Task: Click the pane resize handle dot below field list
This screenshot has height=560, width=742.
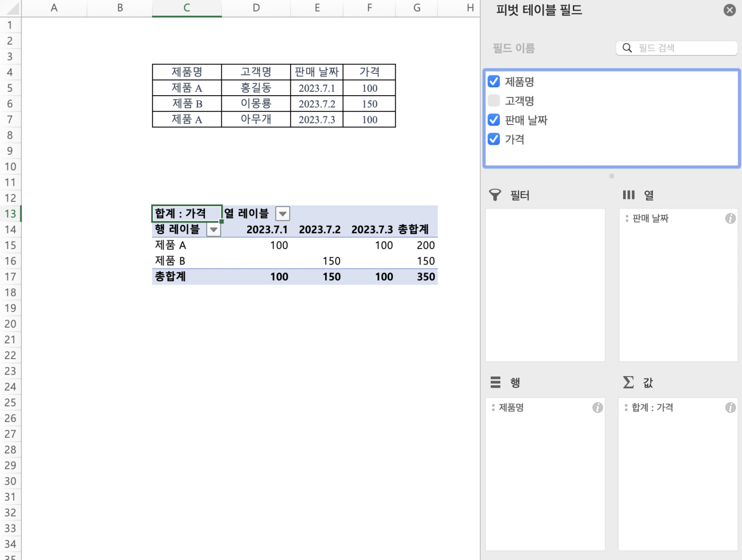Action: click(612, 176)
